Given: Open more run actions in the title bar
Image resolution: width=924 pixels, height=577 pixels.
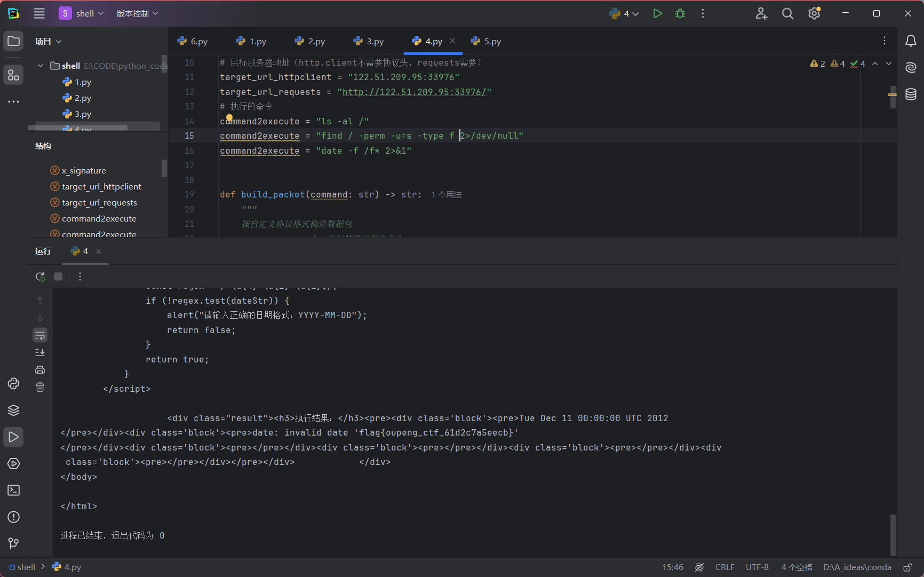Looking at the screenshot, I should pyautogui.click(x=703, y=13).
